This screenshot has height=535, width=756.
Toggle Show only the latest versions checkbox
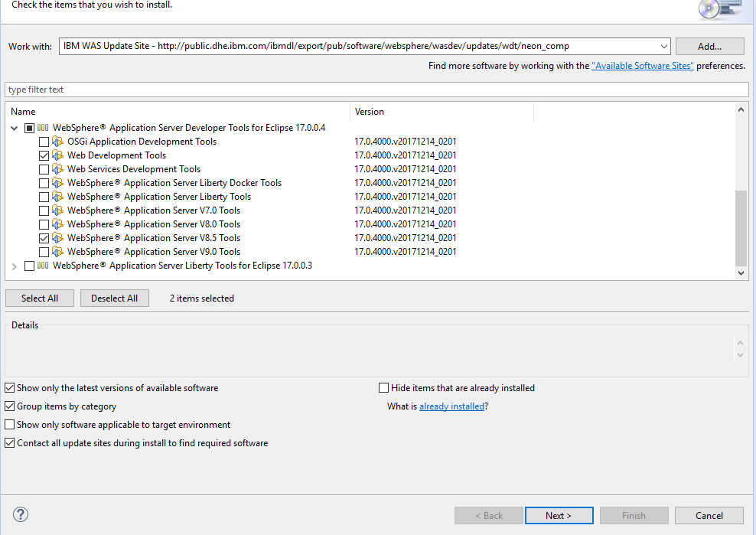coord(10,388)
